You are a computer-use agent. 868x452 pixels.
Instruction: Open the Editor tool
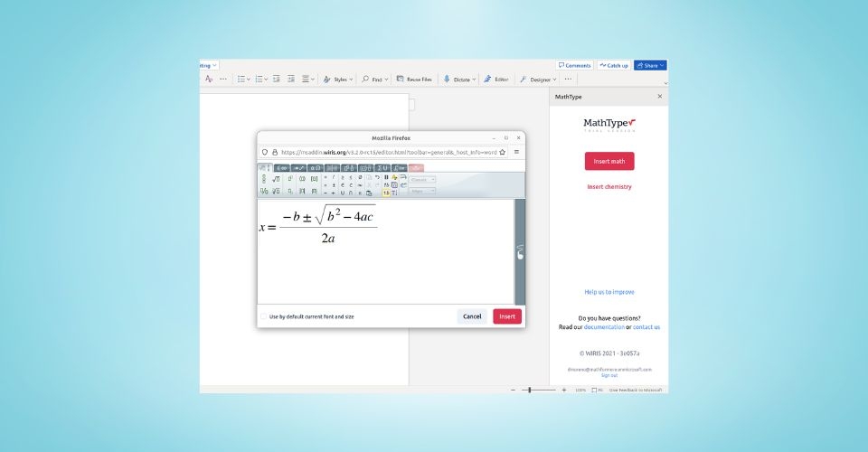click(496, 80)
